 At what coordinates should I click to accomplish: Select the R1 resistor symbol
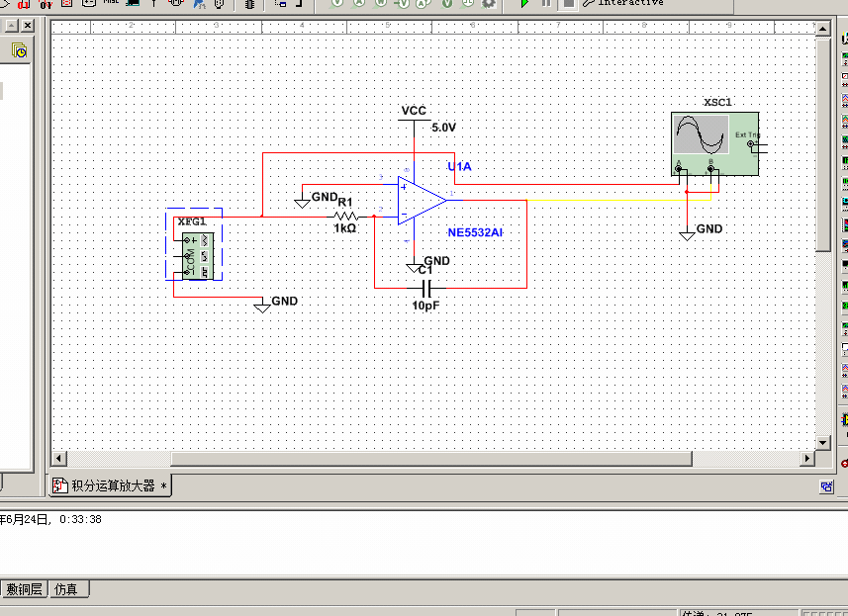coord(346,217)
